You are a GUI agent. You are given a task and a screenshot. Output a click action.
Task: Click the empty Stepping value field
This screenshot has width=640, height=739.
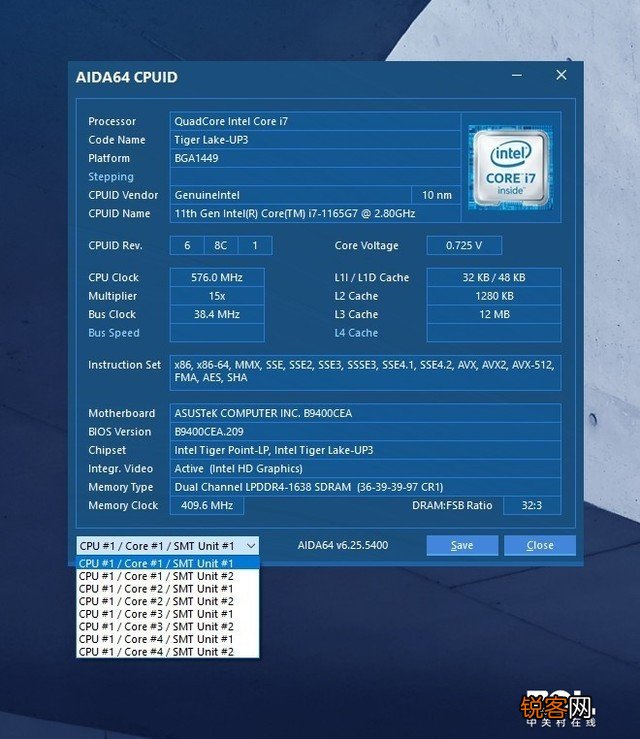(315, 177)
